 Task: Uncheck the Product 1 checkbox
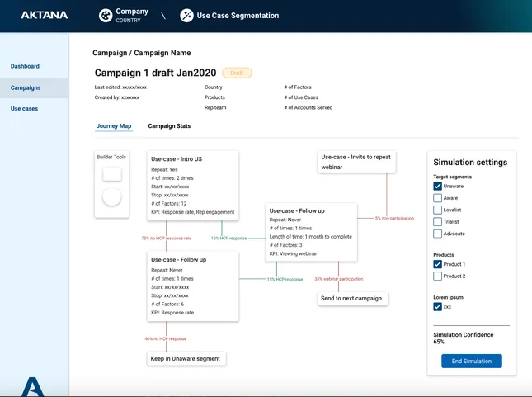click(437, 264)
